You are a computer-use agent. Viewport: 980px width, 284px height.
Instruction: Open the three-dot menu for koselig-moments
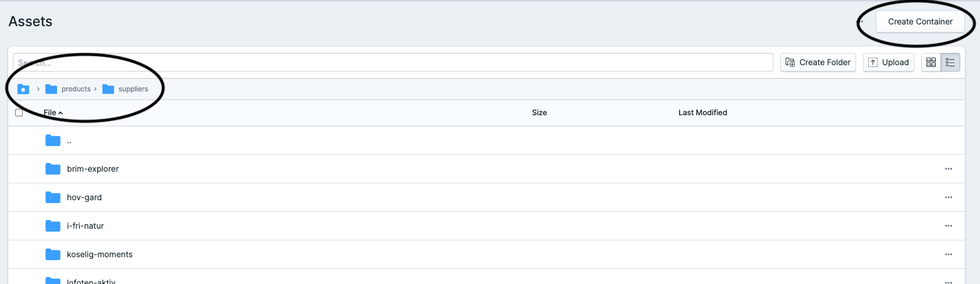click(x=949, y=254)
